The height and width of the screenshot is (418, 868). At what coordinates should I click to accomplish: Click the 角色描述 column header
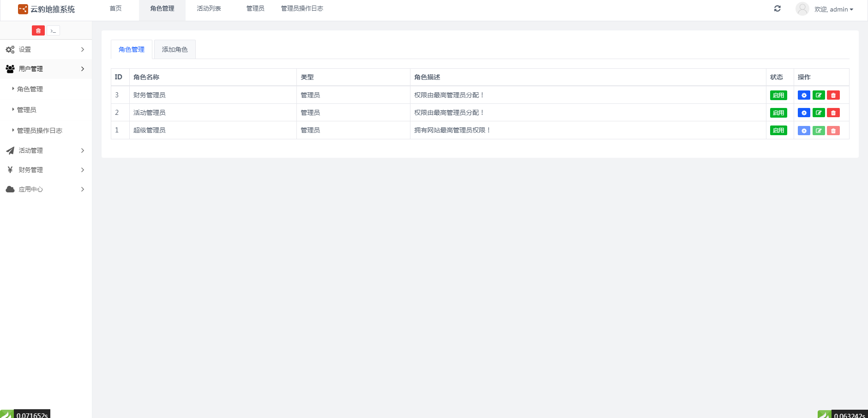427,77
